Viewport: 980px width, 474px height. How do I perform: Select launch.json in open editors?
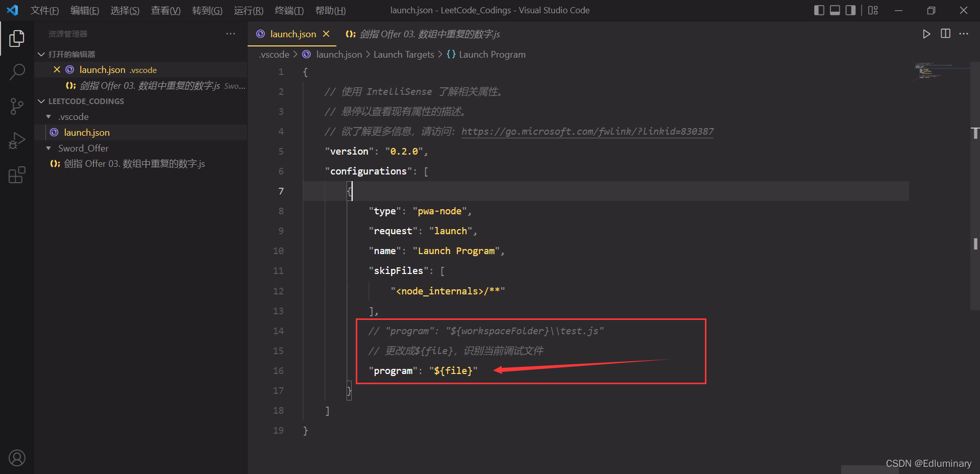click(x=141, y=70)
